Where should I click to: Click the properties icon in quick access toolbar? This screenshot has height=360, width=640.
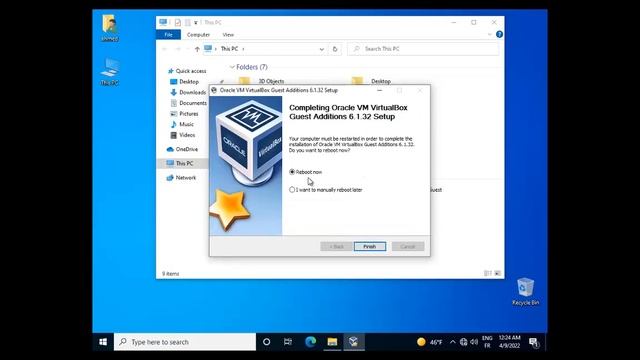point(178,22)
